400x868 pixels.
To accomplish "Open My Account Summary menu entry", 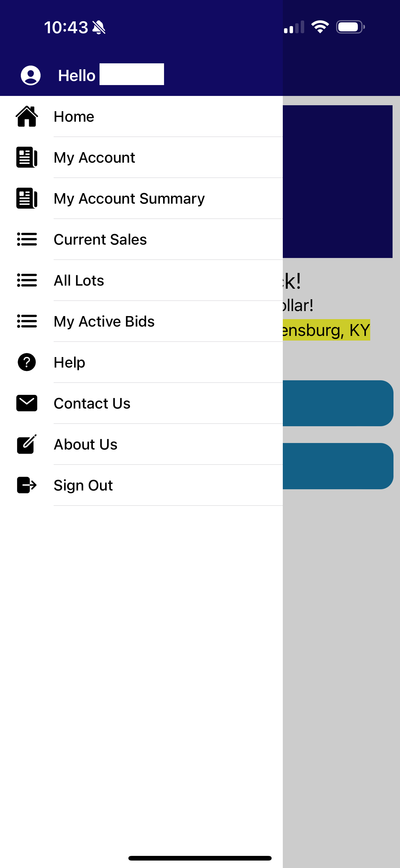I will [141, 198].
